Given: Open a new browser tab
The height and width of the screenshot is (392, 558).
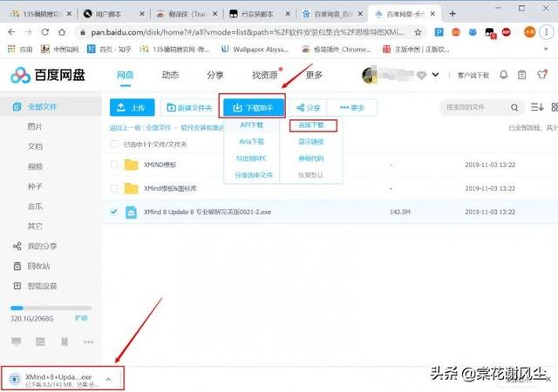Looking at the screenshot, I should tap(453, 14).
